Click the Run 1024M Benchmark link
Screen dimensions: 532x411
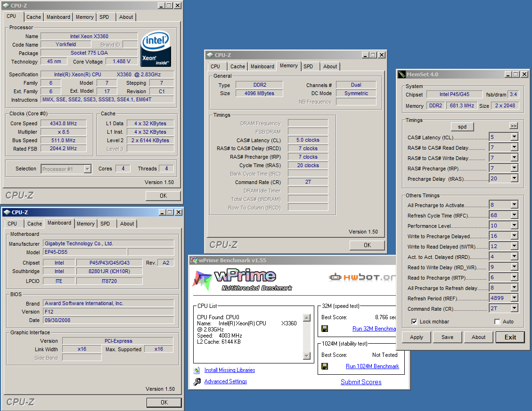click(372, 366)
